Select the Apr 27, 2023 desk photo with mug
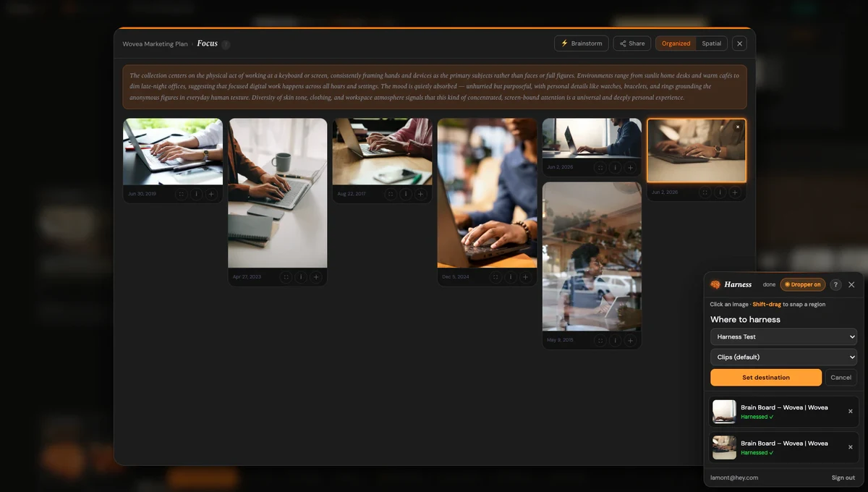The height and width of the screenshot is (492, 868). pyautogui.click(x=278, y=193)
